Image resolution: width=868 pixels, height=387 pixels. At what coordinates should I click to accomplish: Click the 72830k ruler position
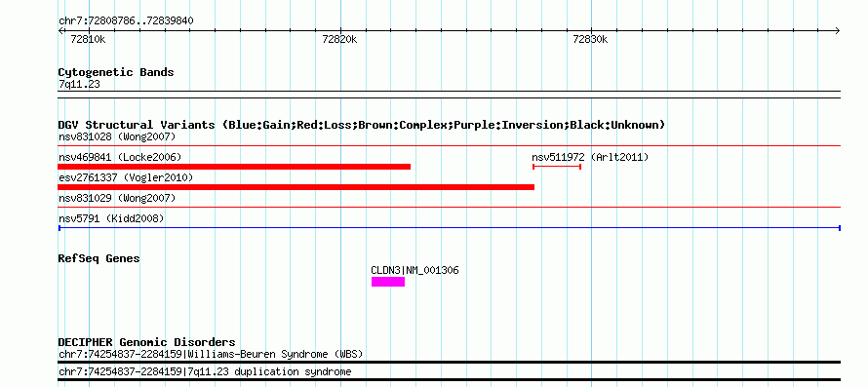590,39
